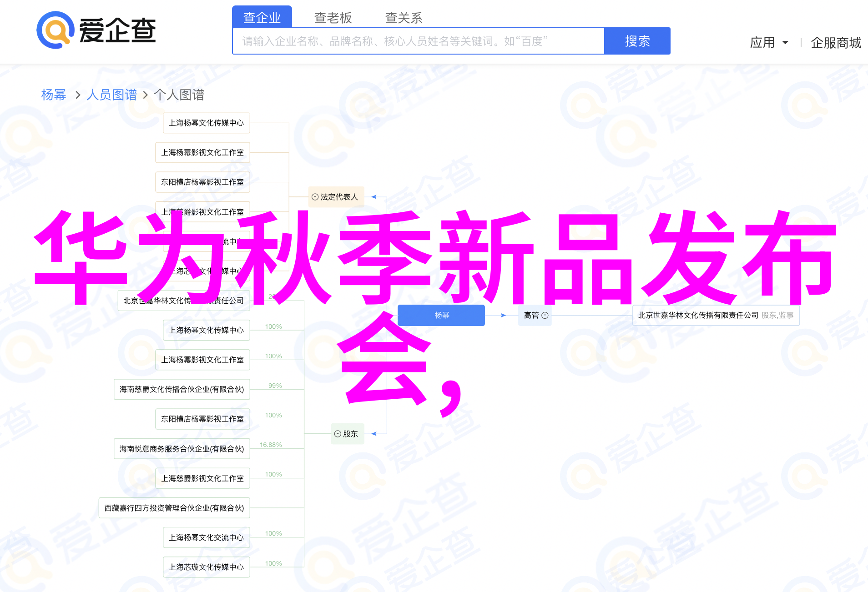
Task: Select the 查企业 search tab
Action: point(262,17)
